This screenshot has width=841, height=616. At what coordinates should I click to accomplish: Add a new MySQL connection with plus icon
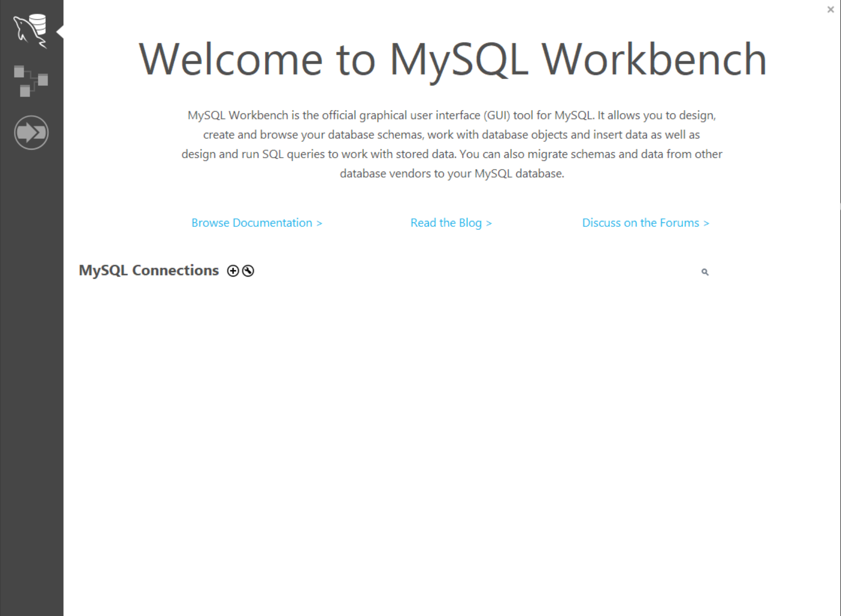click(x=233, y=271)
